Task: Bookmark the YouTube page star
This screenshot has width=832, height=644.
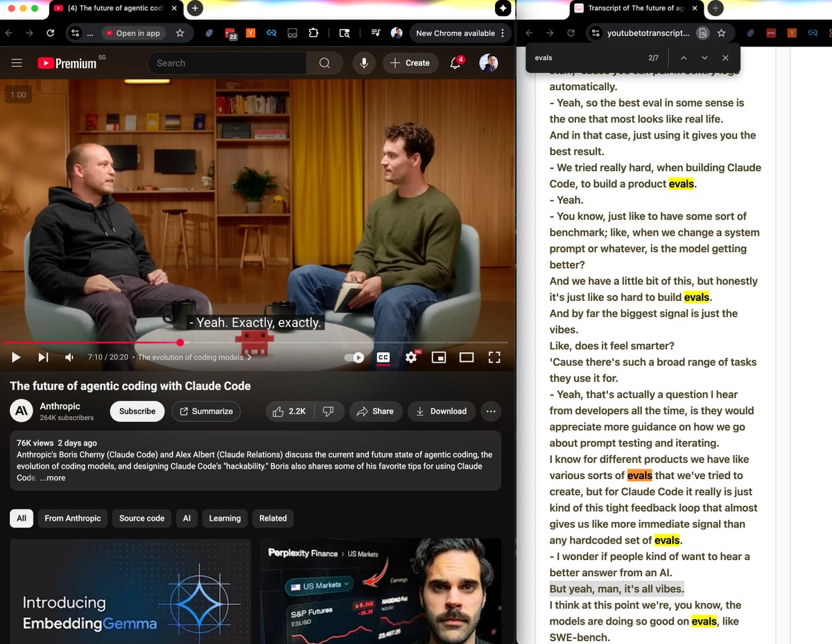Action: pos(180,33)
